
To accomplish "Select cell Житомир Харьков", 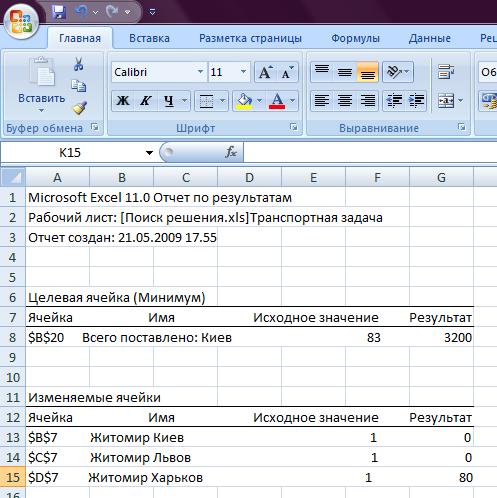I will click(x=146, y=478).
